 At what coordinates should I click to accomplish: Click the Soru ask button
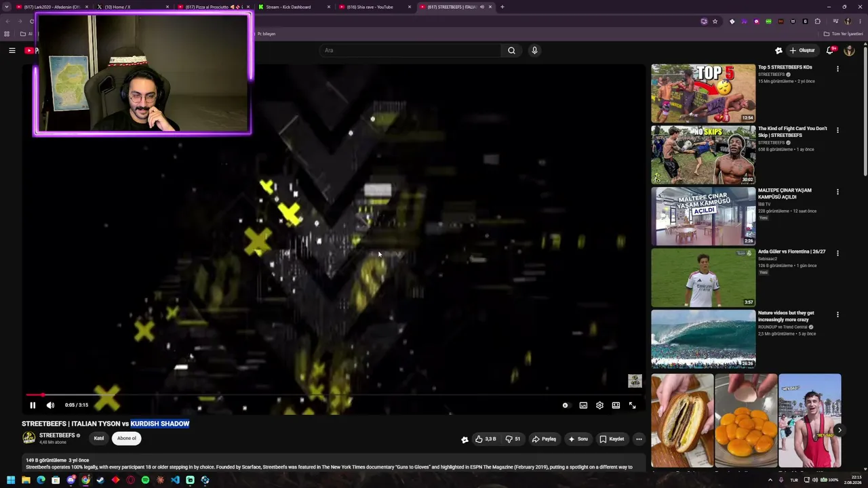point(578,439)
